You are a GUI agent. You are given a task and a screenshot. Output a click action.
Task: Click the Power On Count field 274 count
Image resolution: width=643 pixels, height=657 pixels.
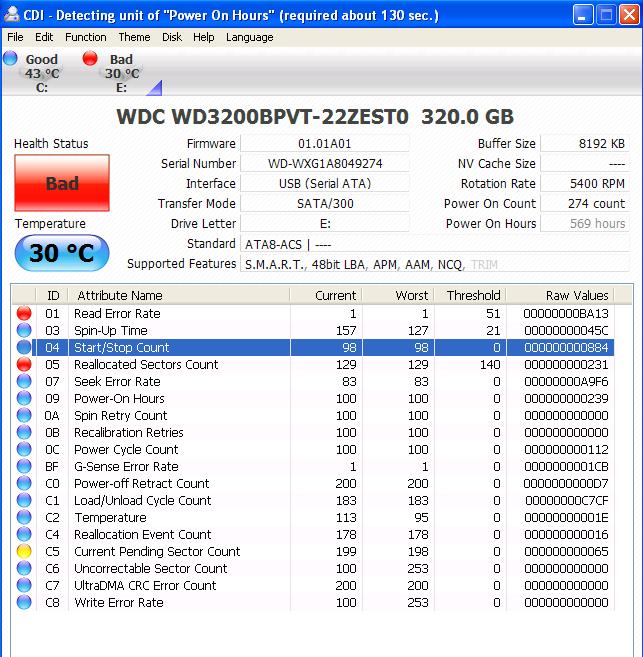pos(585,204)
